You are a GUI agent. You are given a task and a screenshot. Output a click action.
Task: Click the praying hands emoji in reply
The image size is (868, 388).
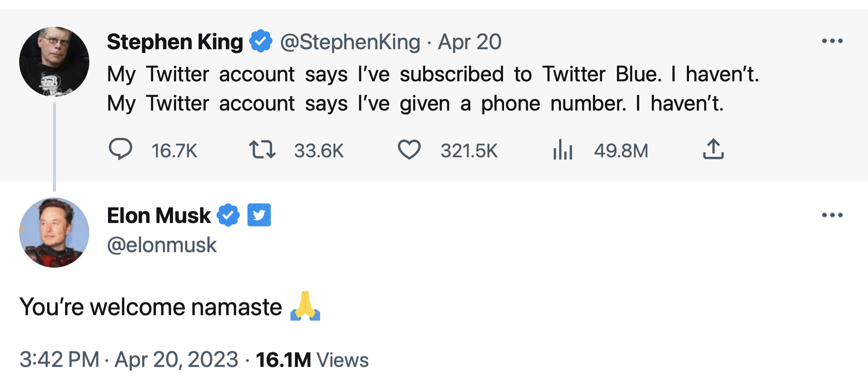[305, 306]
